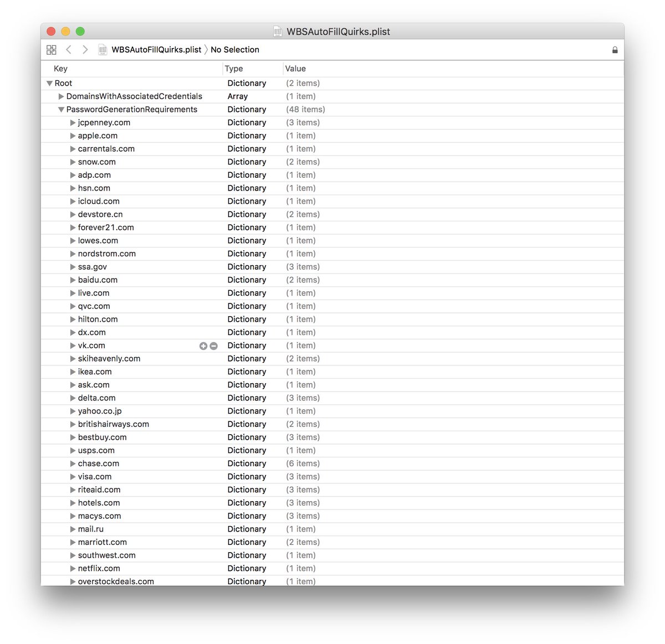Select the hilton.com key

98,320
